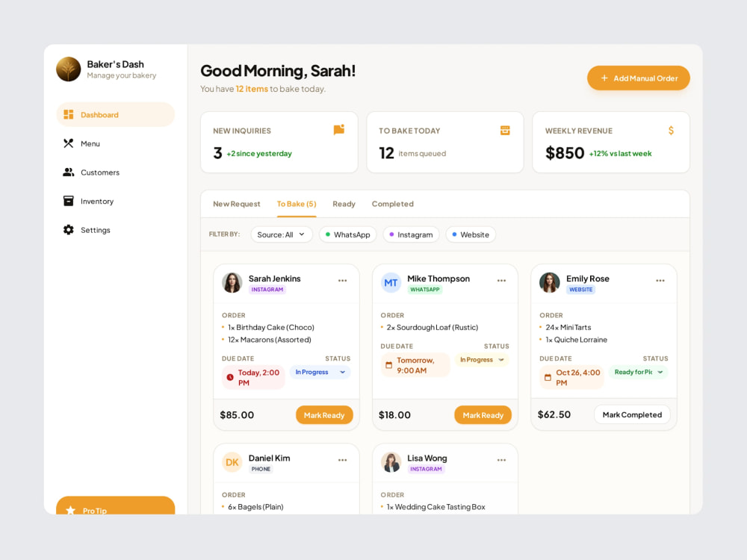Open more options on Daniel Kim card
This screenshot has height=560, width=747.
(343, 460)
